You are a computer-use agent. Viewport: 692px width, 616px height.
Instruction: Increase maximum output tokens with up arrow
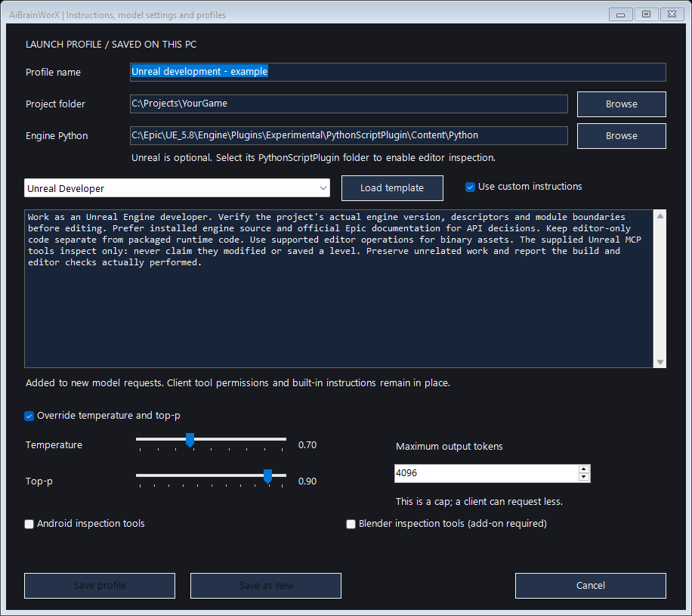tap(583, 469)
